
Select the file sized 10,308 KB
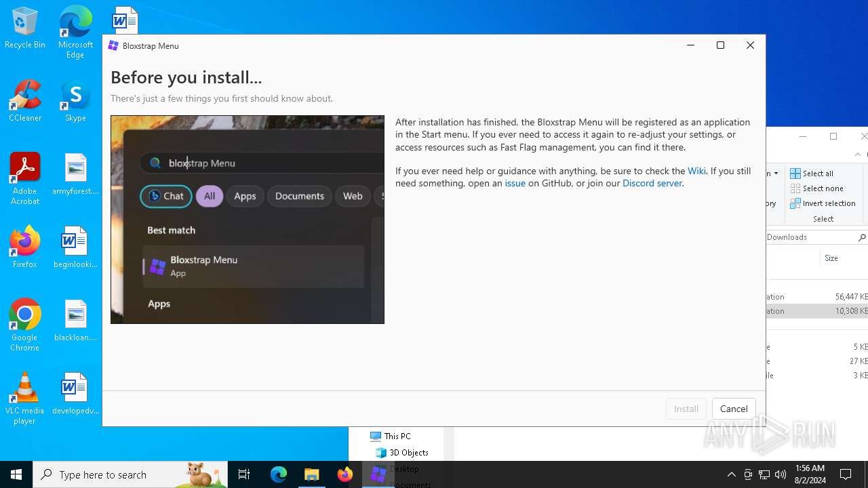coord(817,311)
